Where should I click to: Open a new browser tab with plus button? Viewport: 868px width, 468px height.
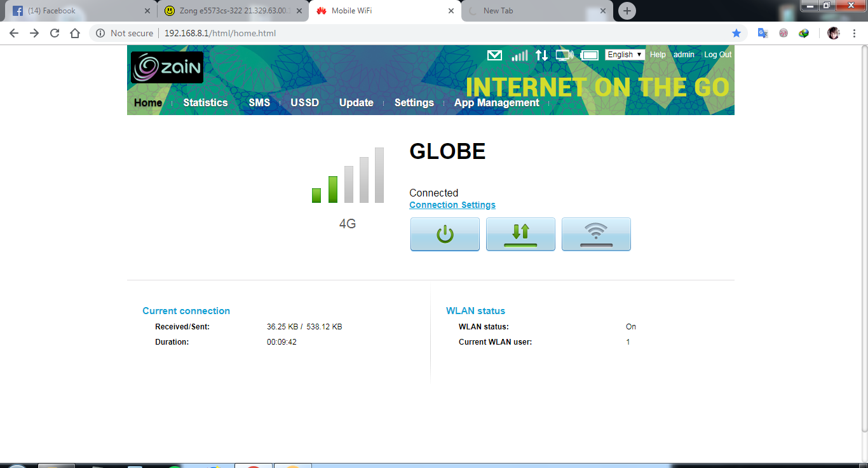627,11
